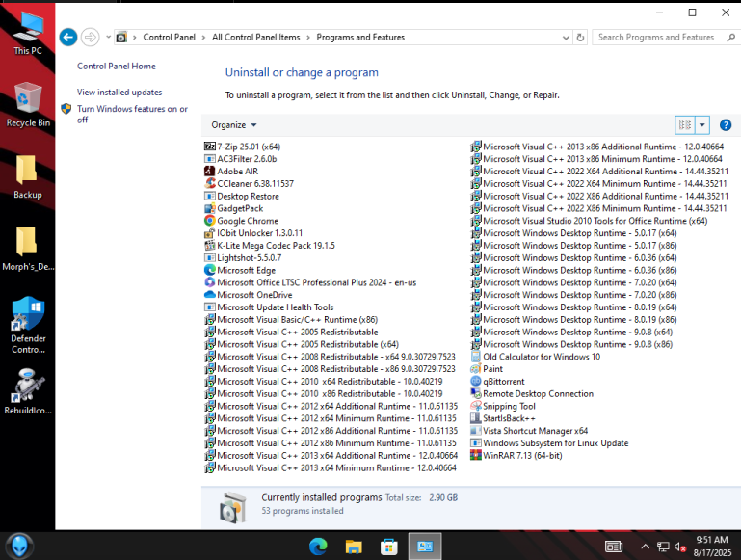Select Microsoft Visual Basic/C++ Runtime (x86)
The image size is (741, 560).
coord(291,319)
